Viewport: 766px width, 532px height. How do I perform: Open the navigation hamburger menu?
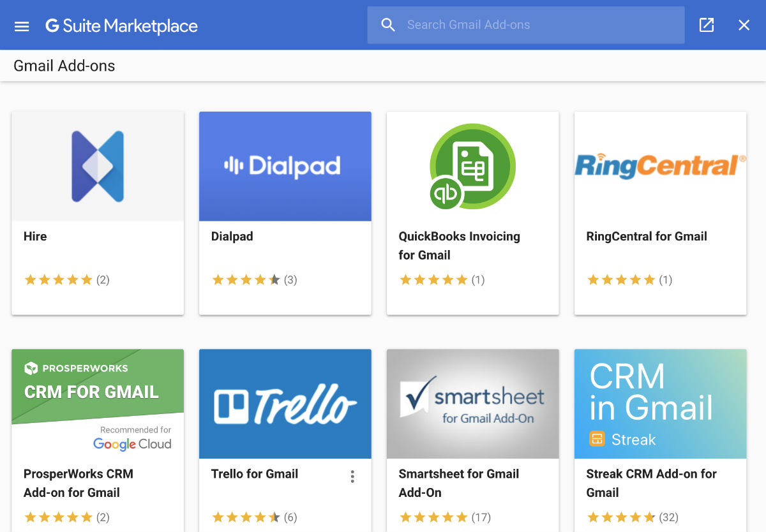(21, 26)
